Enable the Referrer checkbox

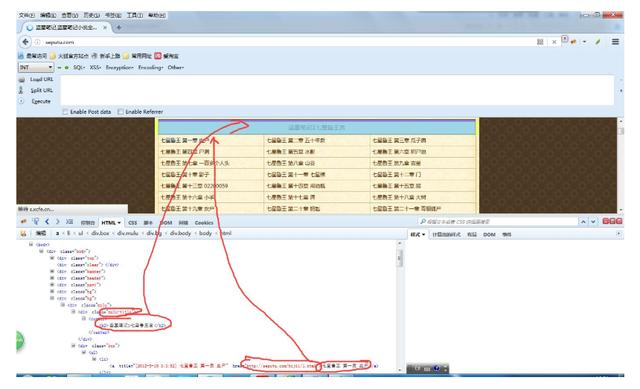[120, 111]
